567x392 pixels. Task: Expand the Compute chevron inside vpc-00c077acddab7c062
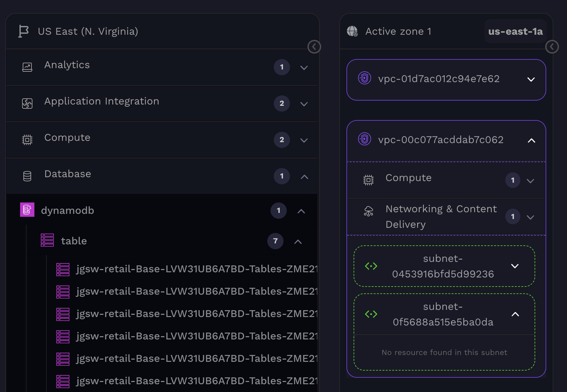coord(530,181)
